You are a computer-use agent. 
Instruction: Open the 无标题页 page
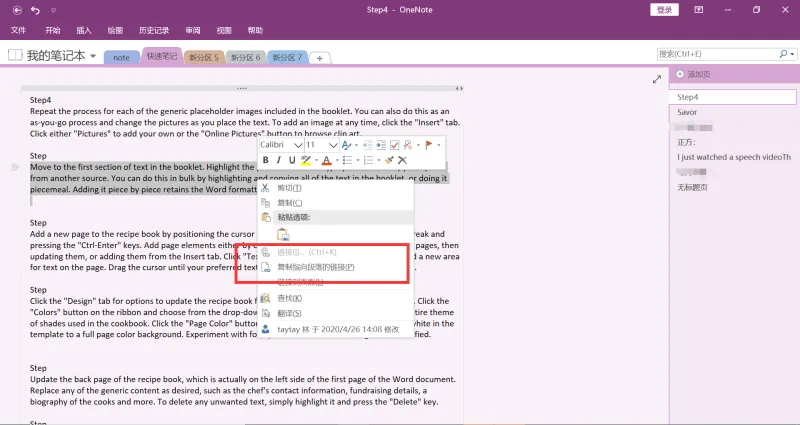click(692, 187)
